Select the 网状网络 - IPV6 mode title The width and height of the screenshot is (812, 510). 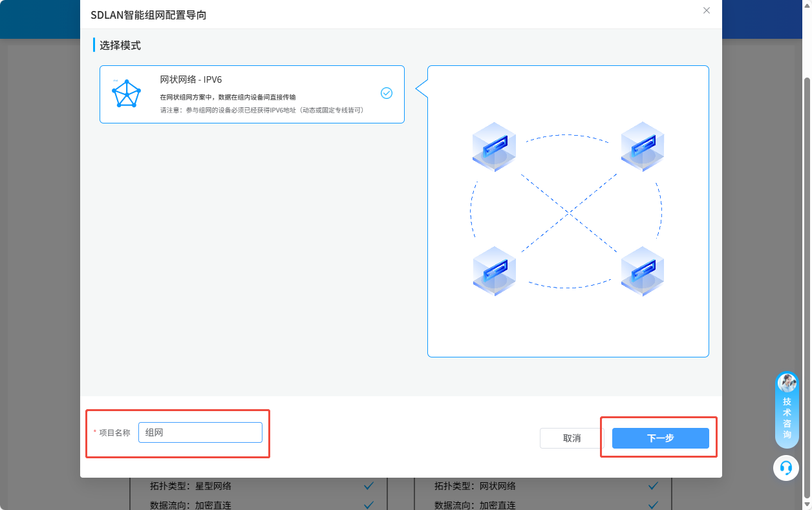point(191,80)
